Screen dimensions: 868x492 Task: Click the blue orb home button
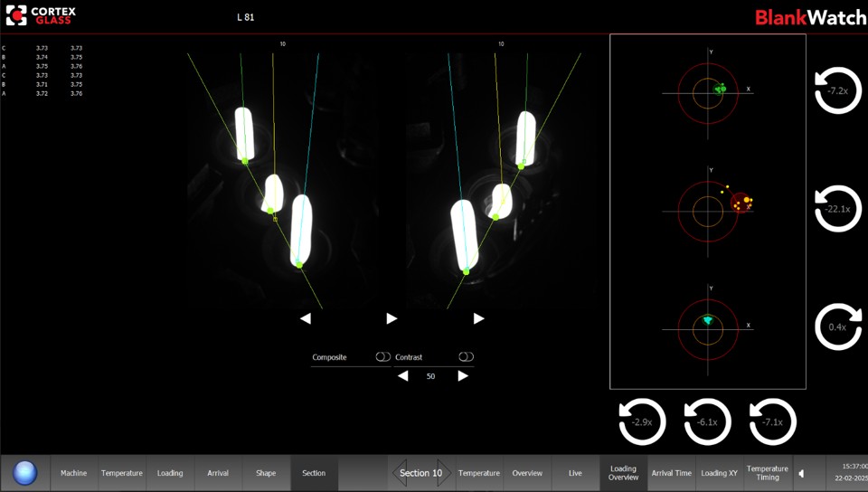pyautogui.click(x=25, y=473)
